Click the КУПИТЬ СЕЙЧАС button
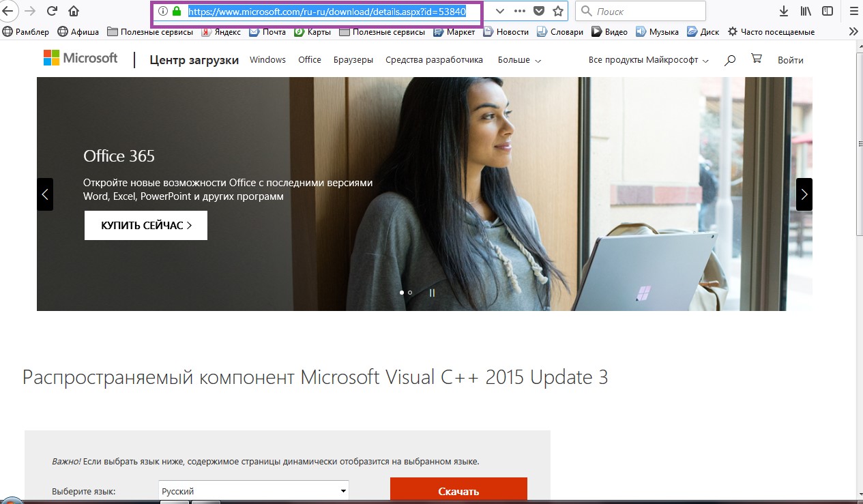This screenshot has height=504, width=863. [146, 225]
